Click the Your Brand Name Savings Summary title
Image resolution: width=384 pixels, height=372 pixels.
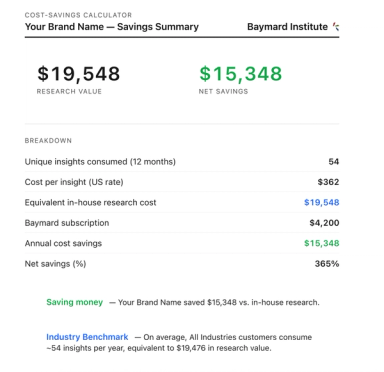coord(112,27)
